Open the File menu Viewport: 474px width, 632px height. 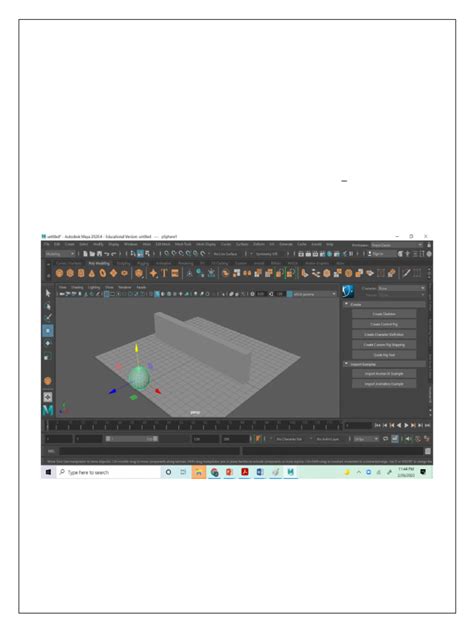pyautogui.click(x=47, y=244)
